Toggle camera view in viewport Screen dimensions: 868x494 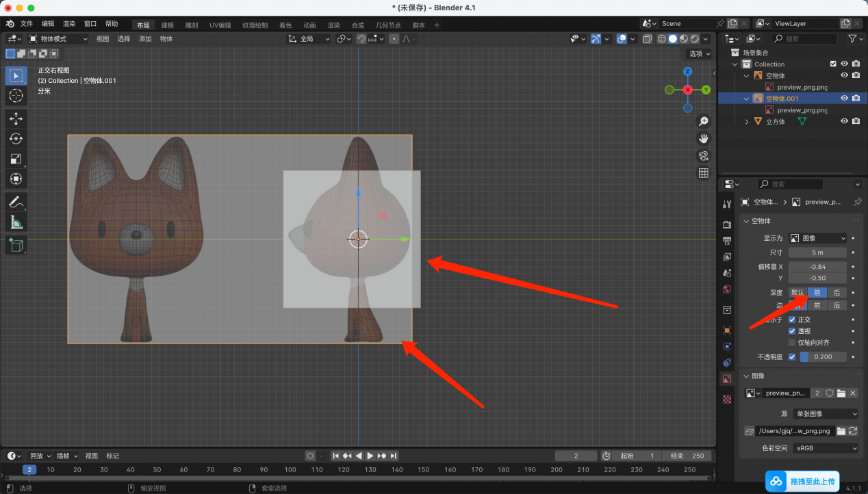[703, 156]
